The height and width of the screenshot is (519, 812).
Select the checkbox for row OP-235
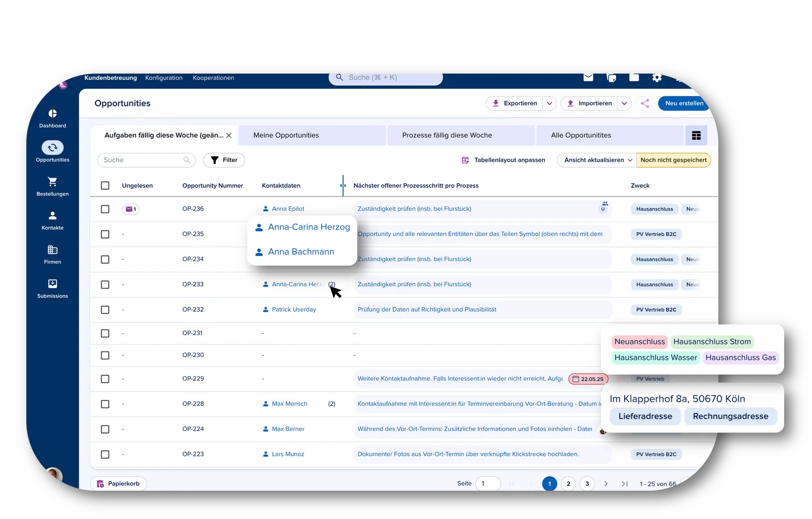point(105,235)
